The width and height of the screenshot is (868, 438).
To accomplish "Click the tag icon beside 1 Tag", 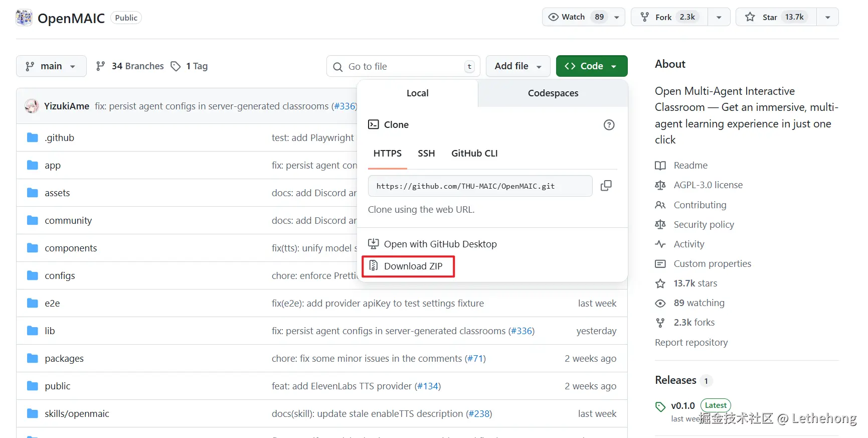I will [176, 66].
